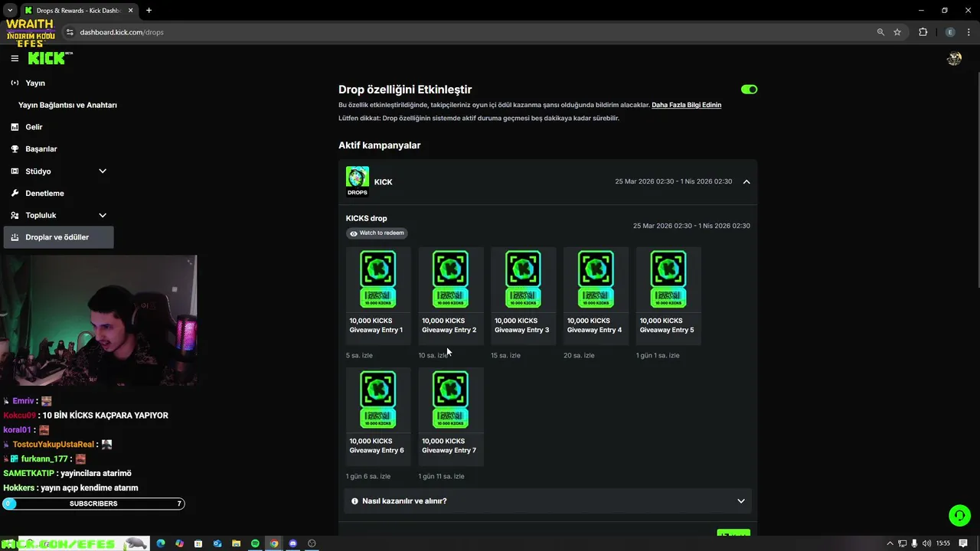
Task: Click the info icon beside Nasıl kazanılır ve alınır?
Action: pos(354,501)
